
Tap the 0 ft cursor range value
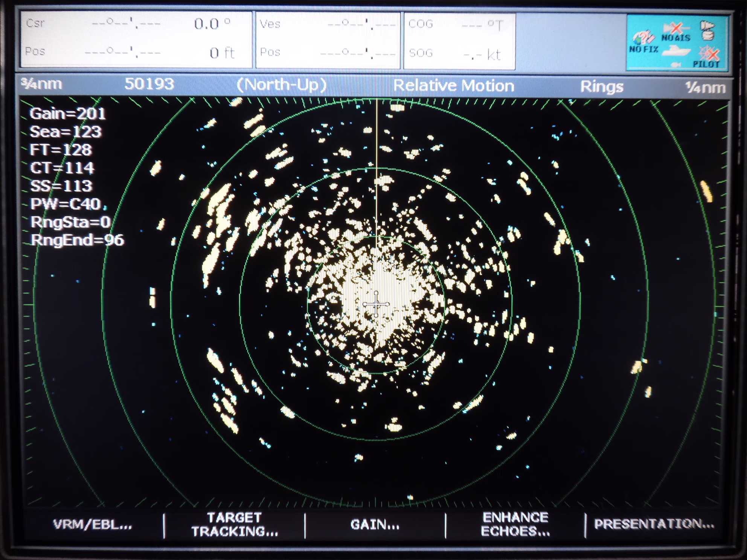point(222,53)
